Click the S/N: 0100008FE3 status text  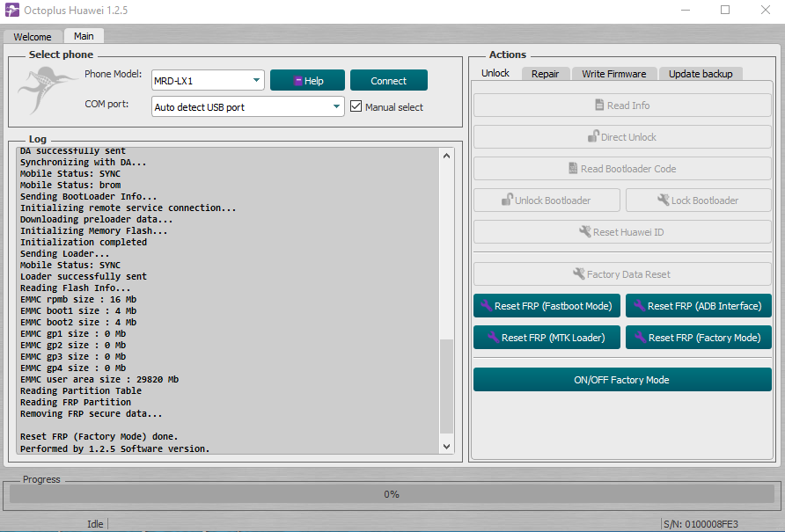pos(701,524)
